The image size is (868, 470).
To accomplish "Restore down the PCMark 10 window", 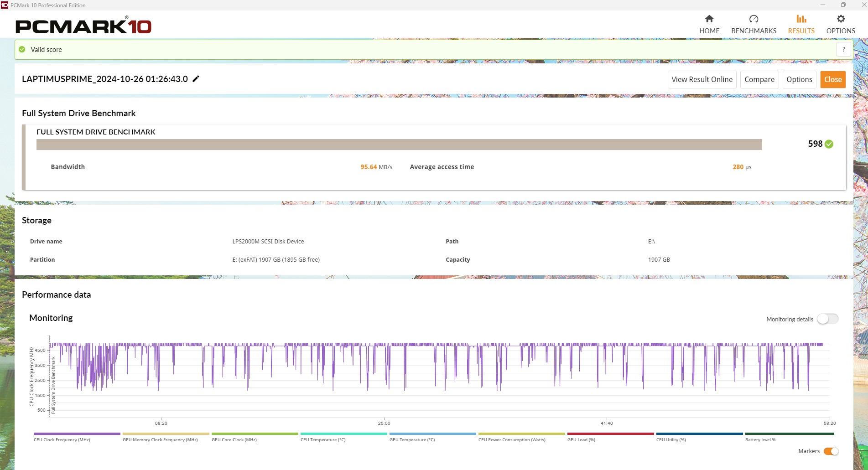I will tap(843, 5).
